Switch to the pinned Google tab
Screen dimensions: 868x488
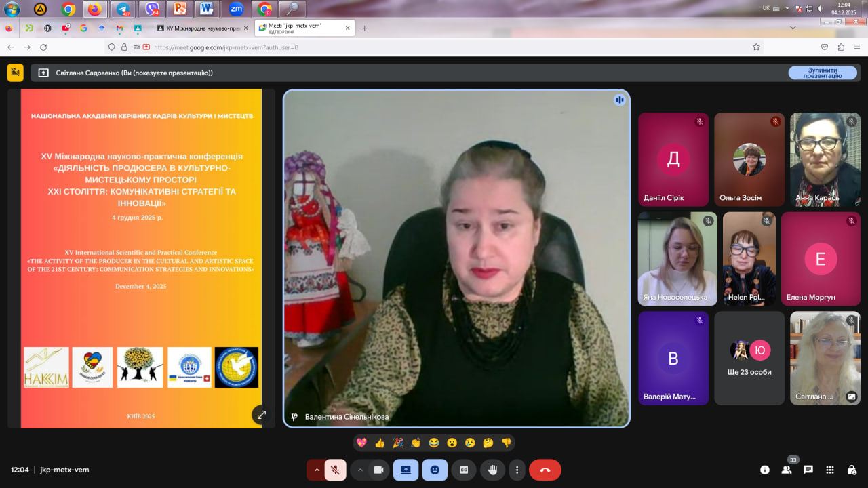point(83,28)
